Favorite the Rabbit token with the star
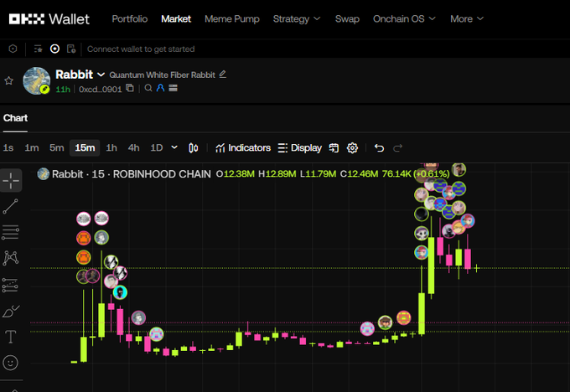This screenshot has width=570, height=392. [8, 80]
